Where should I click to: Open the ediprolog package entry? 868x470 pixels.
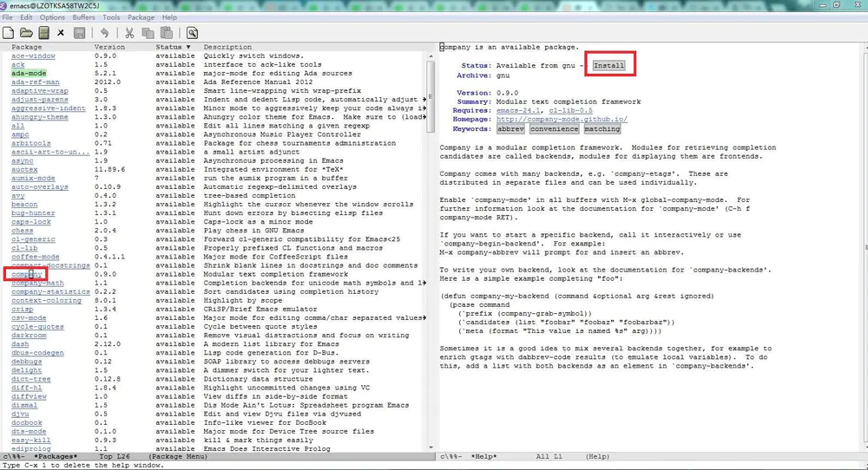pos(31,449)
